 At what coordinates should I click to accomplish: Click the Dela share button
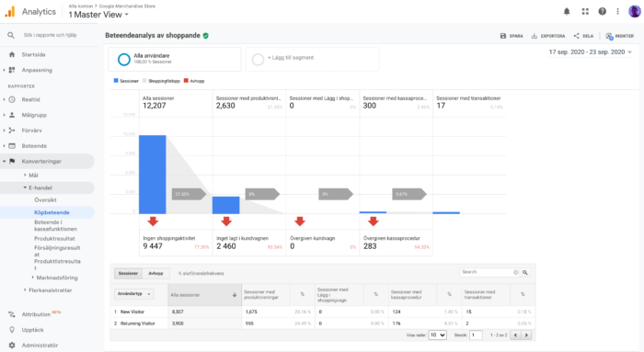[x=583, y=36]
